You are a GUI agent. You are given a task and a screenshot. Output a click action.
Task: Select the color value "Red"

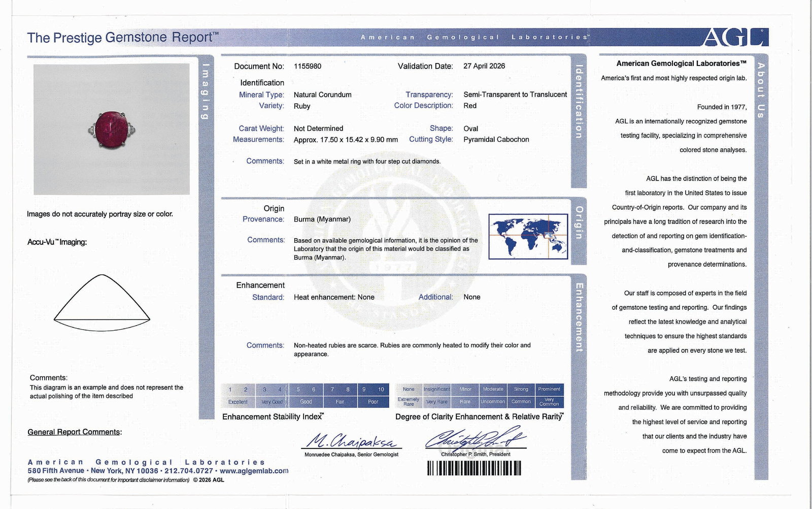pos(470,106)
